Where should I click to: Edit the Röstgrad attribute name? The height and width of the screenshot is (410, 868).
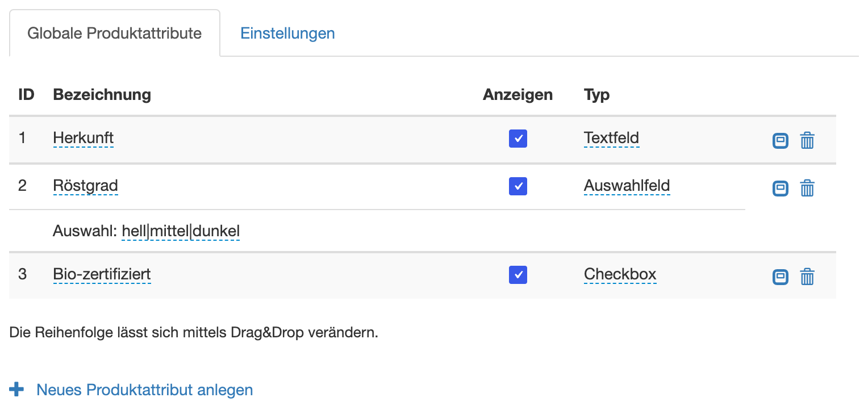[x=86, y=186]
